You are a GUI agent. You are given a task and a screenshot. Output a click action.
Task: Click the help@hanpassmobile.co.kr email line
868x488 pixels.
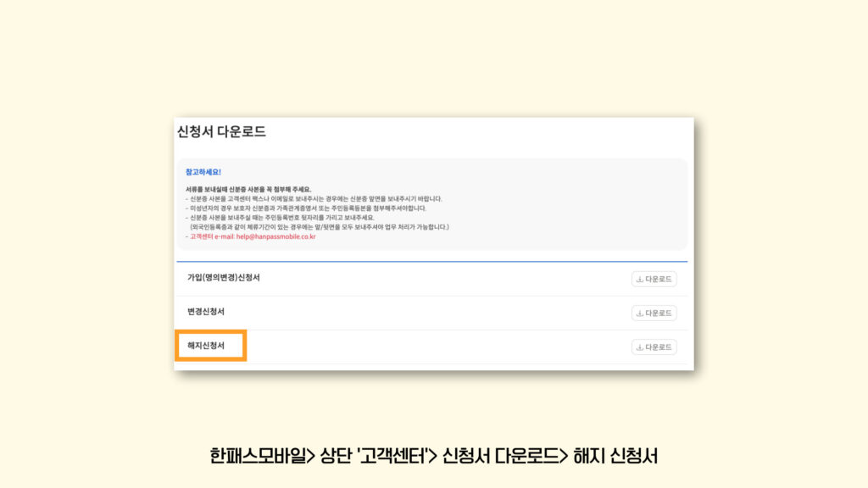251,236
